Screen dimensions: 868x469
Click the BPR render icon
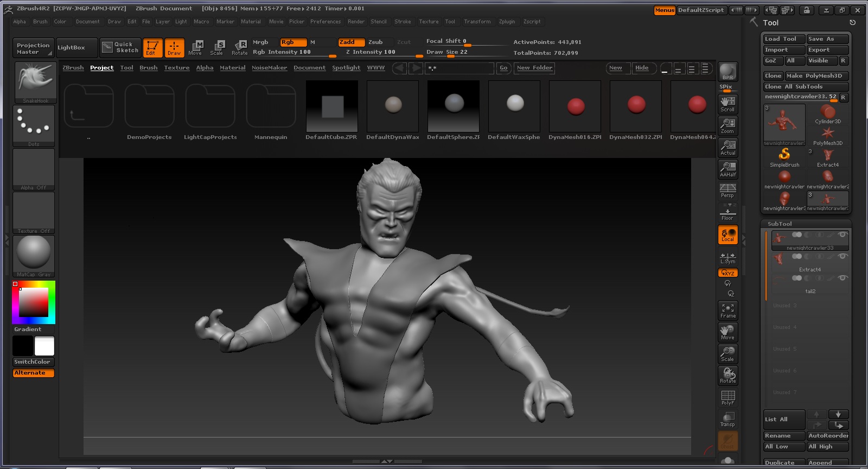[x=727, y=72]
